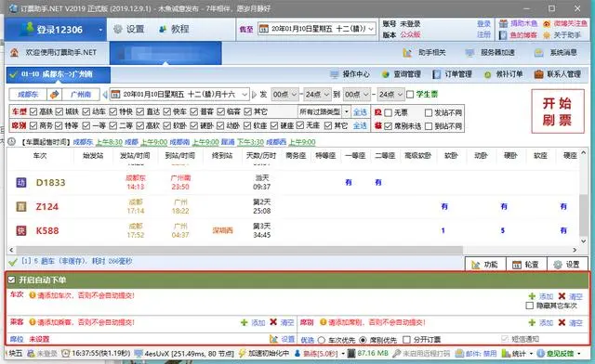Swap departure and arrival stations arrow icon
The width and height of the screenshot is (595, 364).
pos(54,94)
